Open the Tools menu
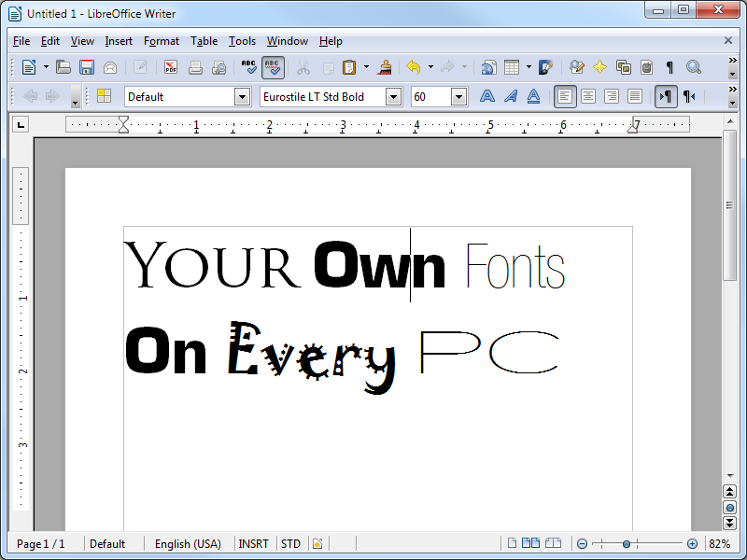The height and width of the screenshot is (560, 747). point(242,41)
